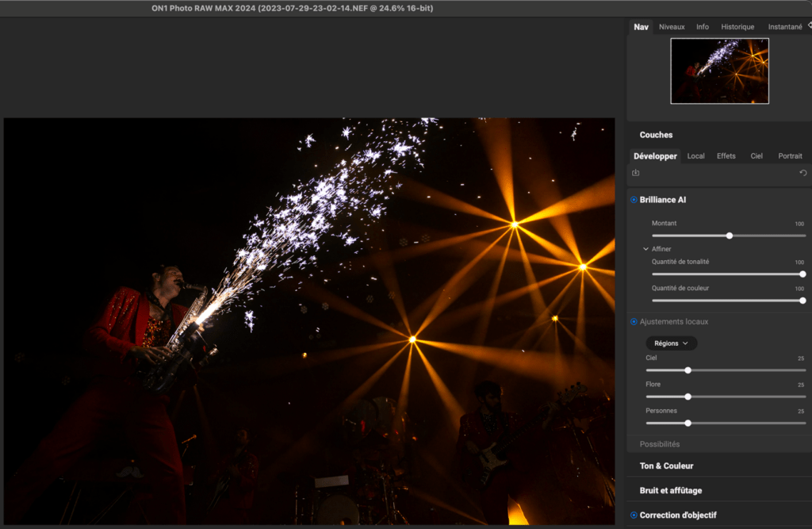
Task: Click the Possibilités label
Action: [x=659, y=444]
